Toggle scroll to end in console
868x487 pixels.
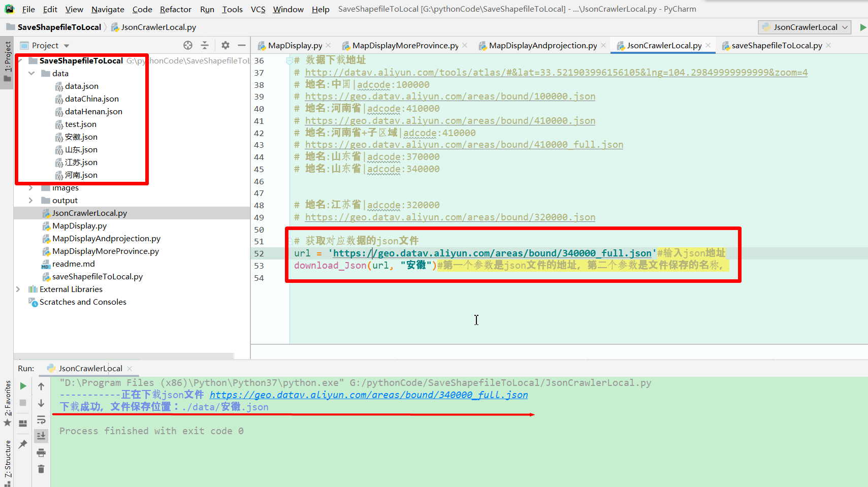[x=41, y=435]
